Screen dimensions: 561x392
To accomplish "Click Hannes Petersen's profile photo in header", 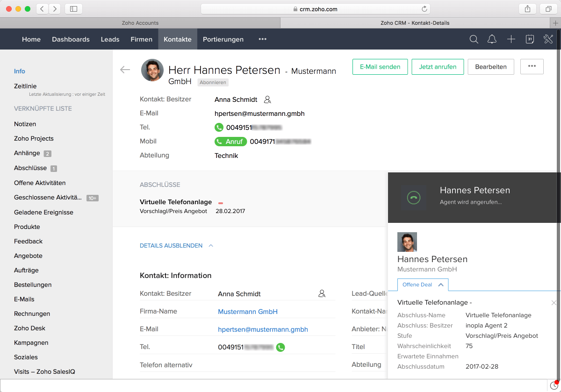I will click(152, 70).
